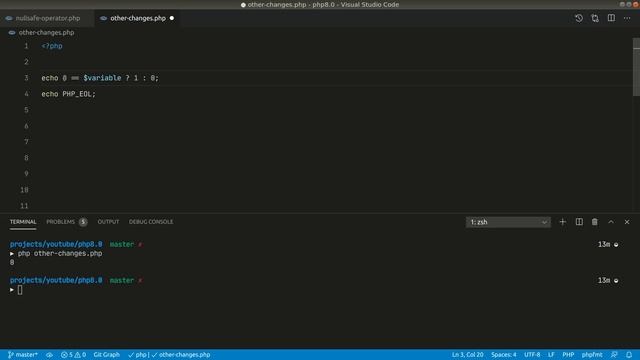Click the terminal prompt input cursor
This screenshot has width=640, height=360.
tap(20, 290)
